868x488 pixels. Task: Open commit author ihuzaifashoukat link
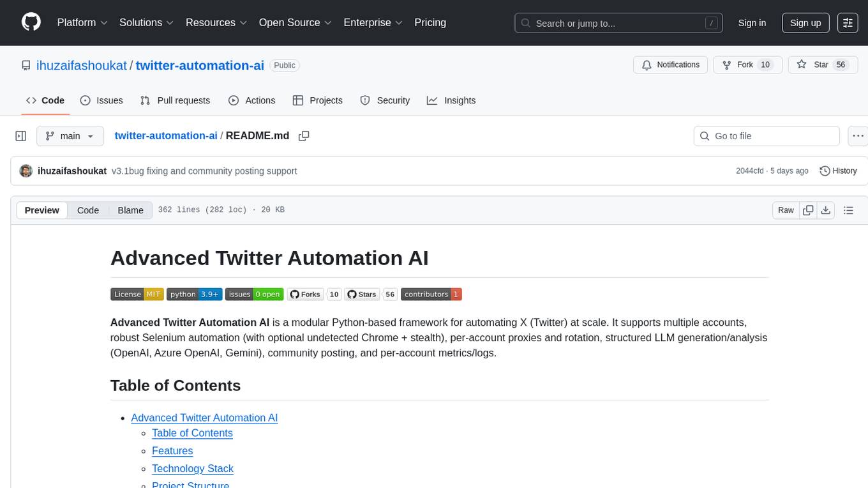tap(72, 171)
